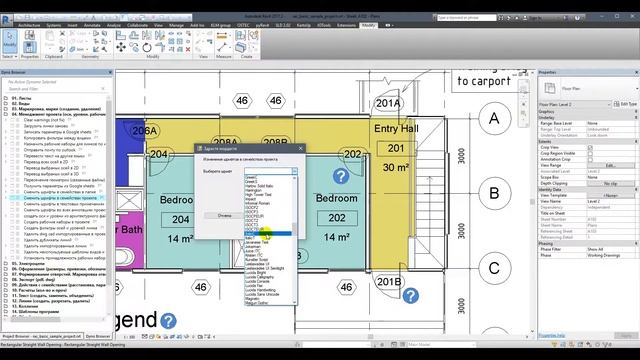
Task: Open the Architecture ribbon tab
Action: click(x=29, y=25)
